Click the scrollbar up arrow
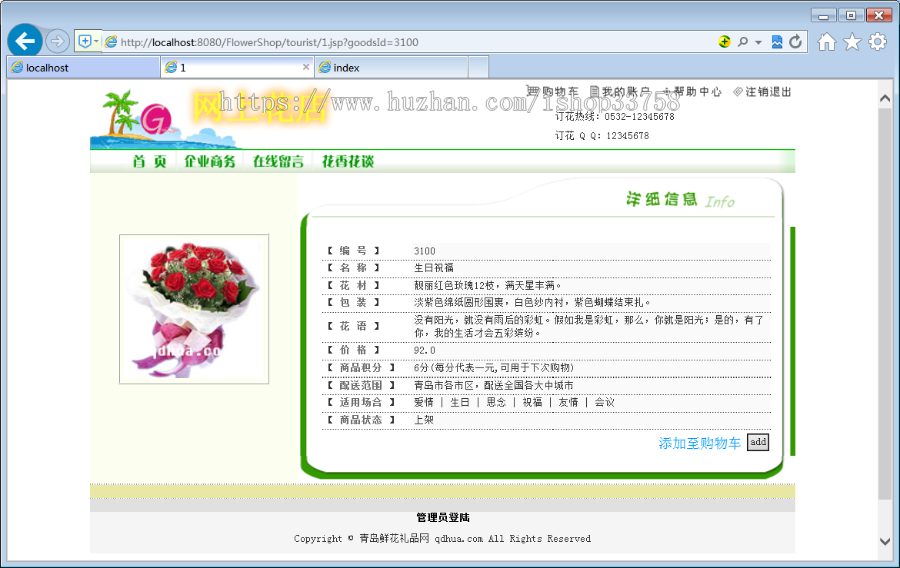This screenshot has height=568, width=900. pyautogui.click(x=885, y=98)
